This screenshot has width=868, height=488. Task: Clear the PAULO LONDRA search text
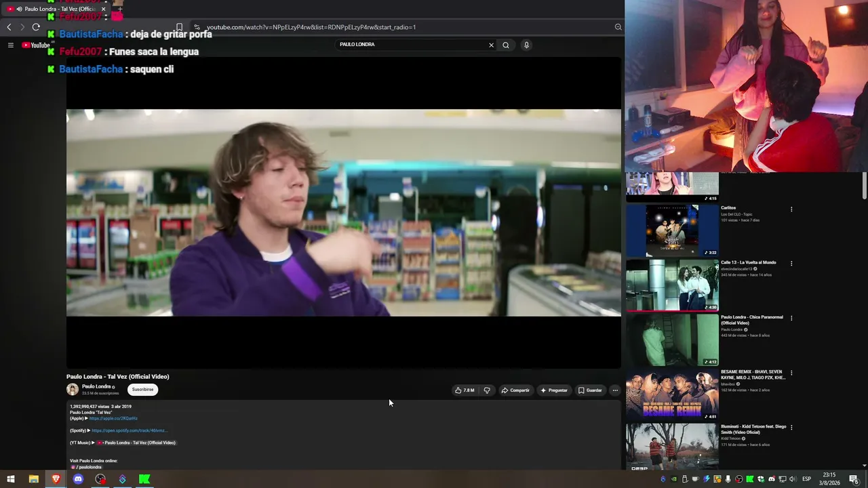tap(491, 45)
